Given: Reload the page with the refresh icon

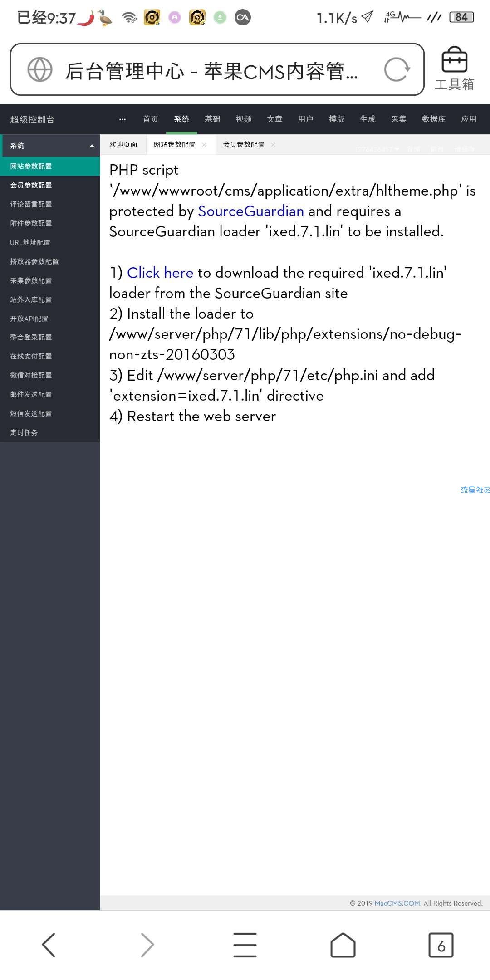Looking at the screenshot, I should 397,70.
